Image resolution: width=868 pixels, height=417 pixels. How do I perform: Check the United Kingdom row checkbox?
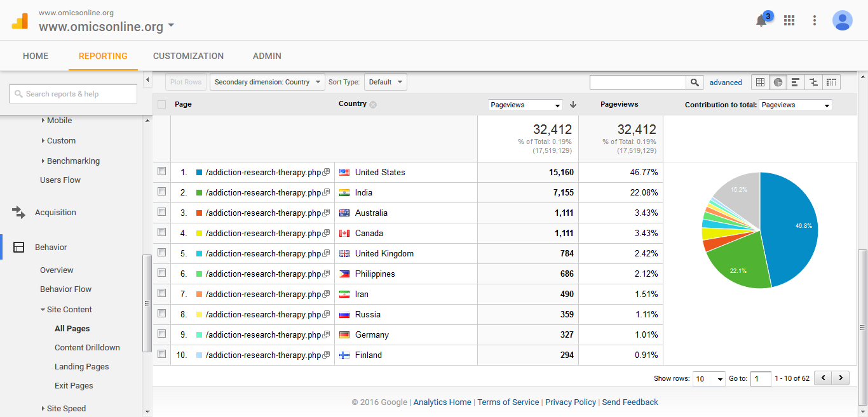pyautogui.click(x=161, y=253)
